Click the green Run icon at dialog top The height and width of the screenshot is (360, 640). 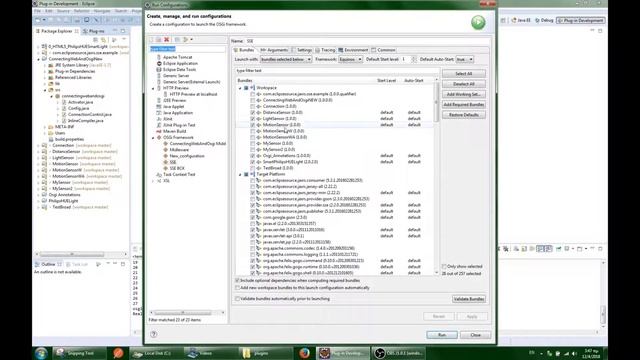click(x=478, y=22)
